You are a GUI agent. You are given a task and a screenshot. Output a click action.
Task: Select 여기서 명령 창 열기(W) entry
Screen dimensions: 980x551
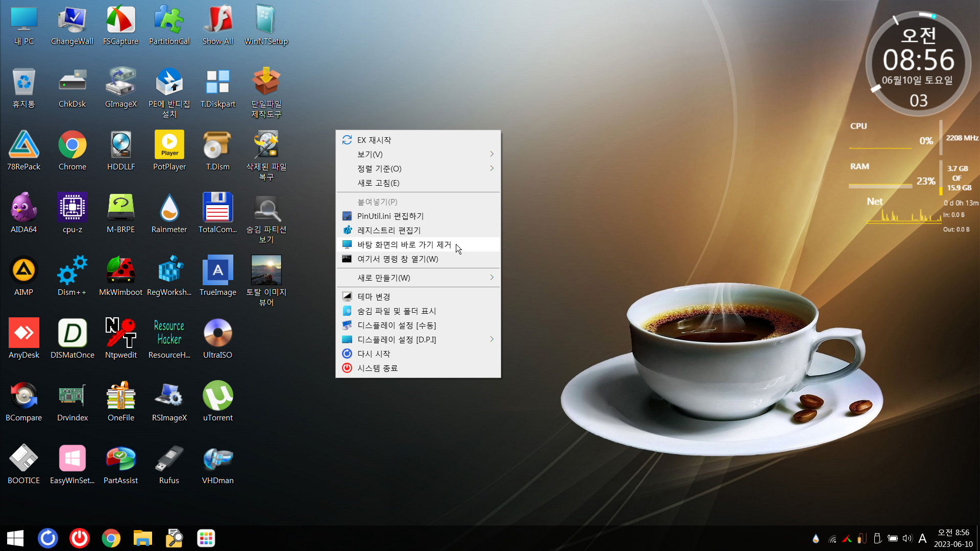coord(418,259)
